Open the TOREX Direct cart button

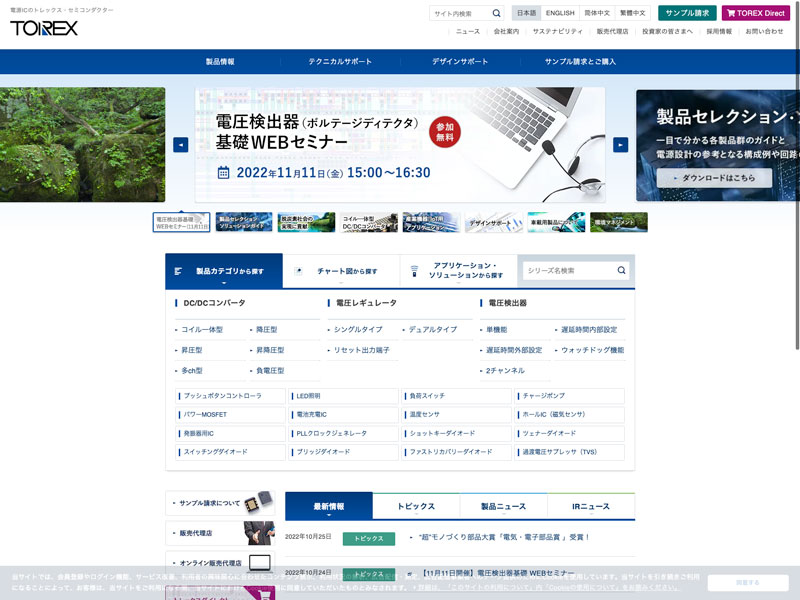(x=755, y=13)
